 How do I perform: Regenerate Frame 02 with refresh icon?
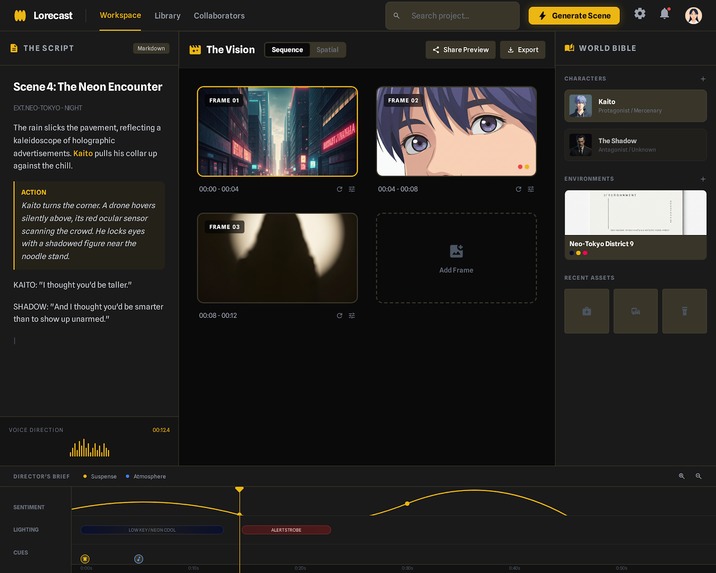[x=518, y=189]
